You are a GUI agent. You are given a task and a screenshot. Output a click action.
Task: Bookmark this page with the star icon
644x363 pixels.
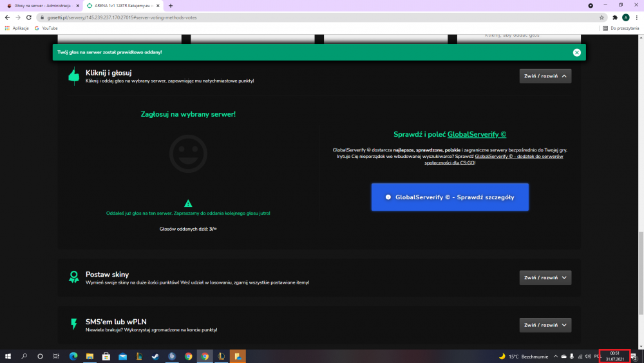(601, 17)
